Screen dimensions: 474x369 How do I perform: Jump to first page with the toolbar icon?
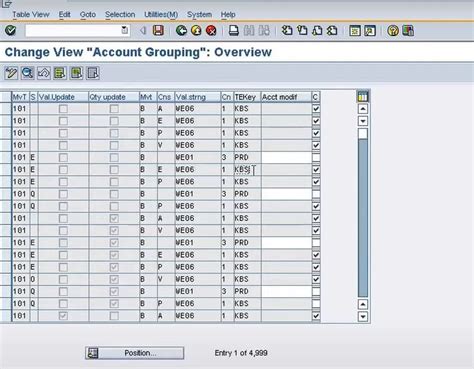287,31
